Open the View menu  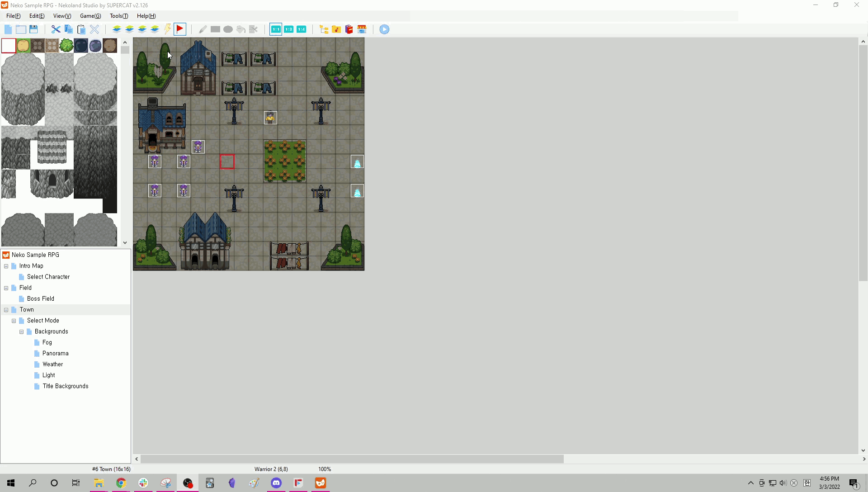click(x=62, y=16)
